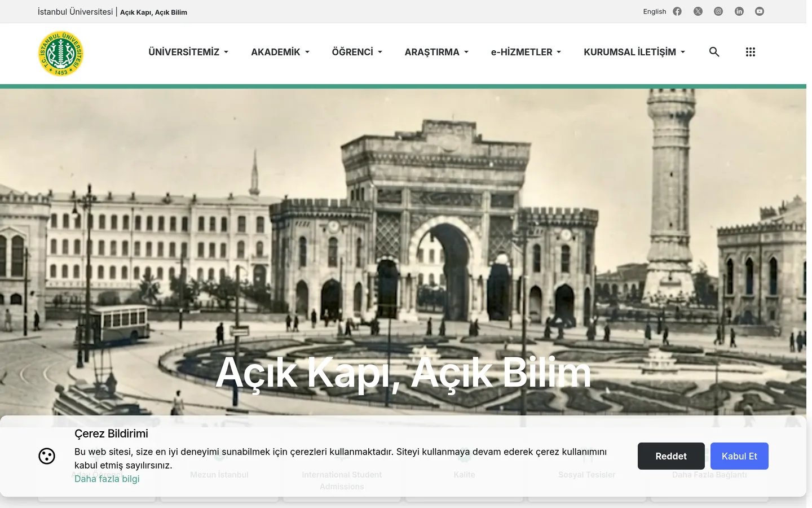
Task: Expand the ÜNİVERSİTEMİZ dropdown menu
Action: [x=188, y=52]
